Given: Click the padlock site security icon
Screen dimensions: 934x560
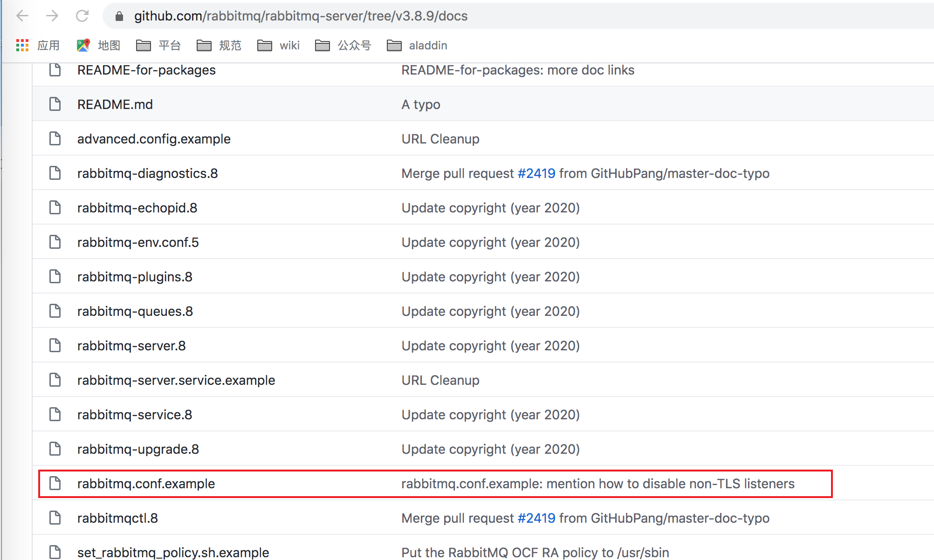Looking at the screenshot, I should [x=119, y=16].
